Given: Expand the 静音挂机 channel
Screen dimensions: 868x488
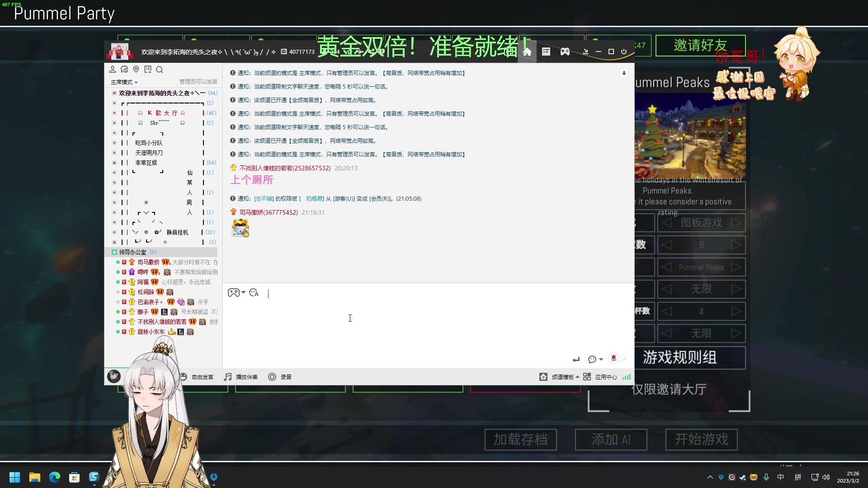Looking at the screenshot, I should click(x=114, y=232).
